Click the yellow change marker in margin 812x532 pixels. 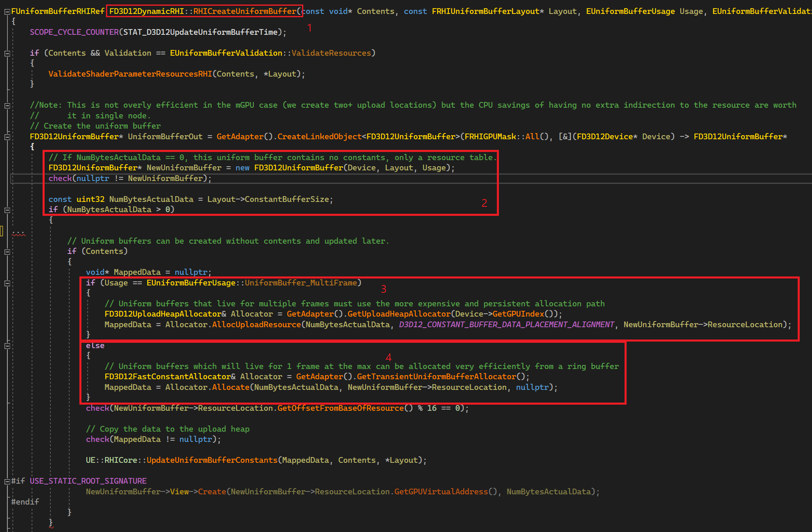2,231
